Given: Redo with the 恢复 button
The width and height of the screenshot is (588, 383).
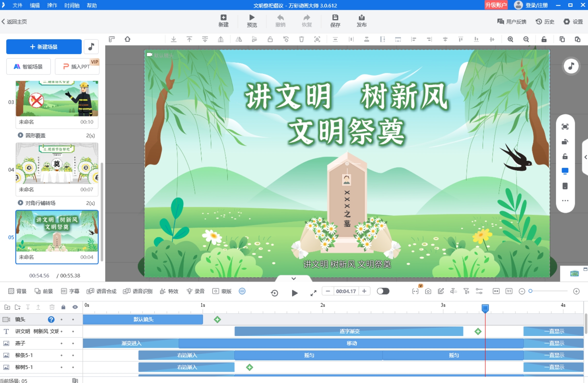Looking at the screenshot, I should (x=307, y=21).
